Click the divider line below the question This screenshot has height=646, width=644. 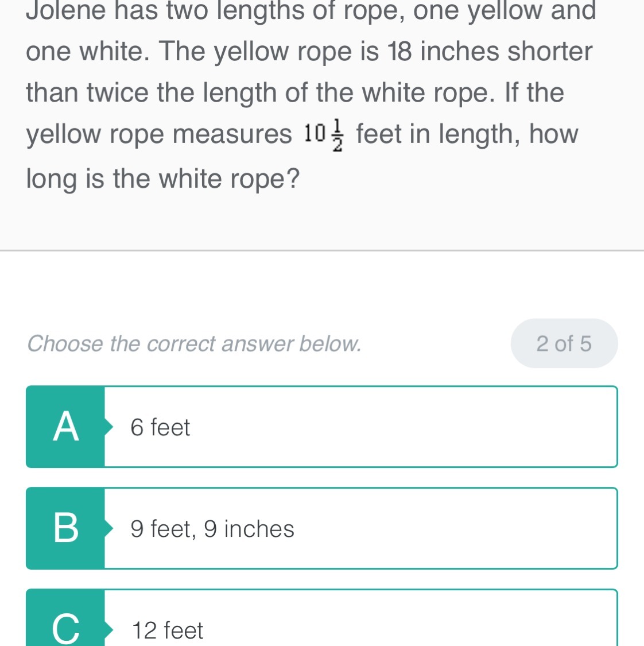coord(322,250)
